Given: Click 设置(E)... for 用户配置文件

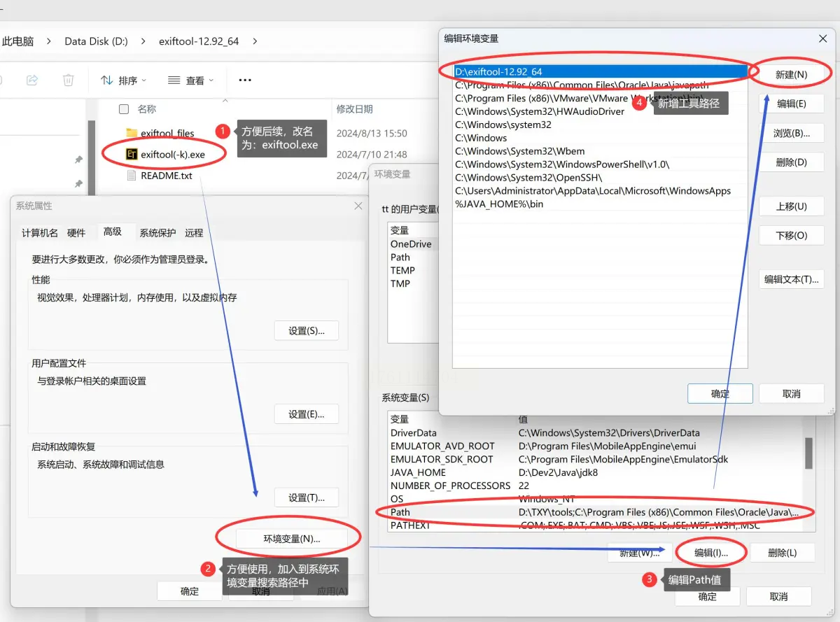Looking at the screenshot, I should [307, 414].
